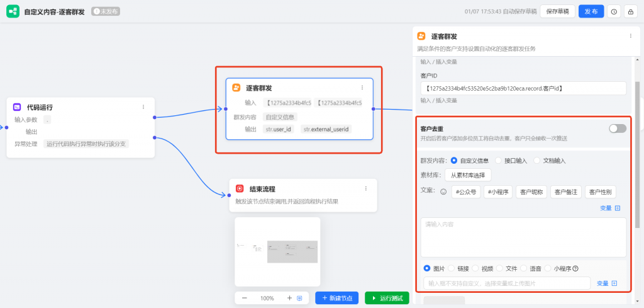Screen dimensions: 644x308
Task: Click the str.user_id output tag
Action: click(x=278, y=129)
